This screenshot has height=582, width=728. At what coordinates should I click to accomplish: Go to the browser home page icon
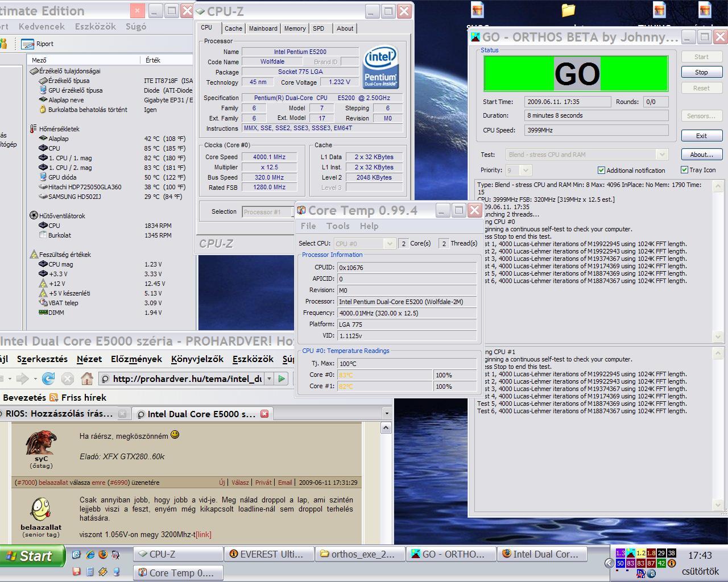tap(87, 379)
